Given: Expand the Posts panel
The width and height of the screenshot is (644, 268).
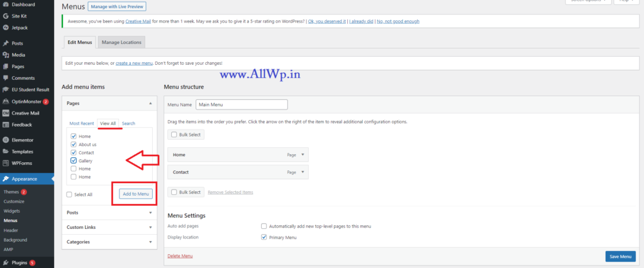Looking at the screenshot, I should [109, 213].
